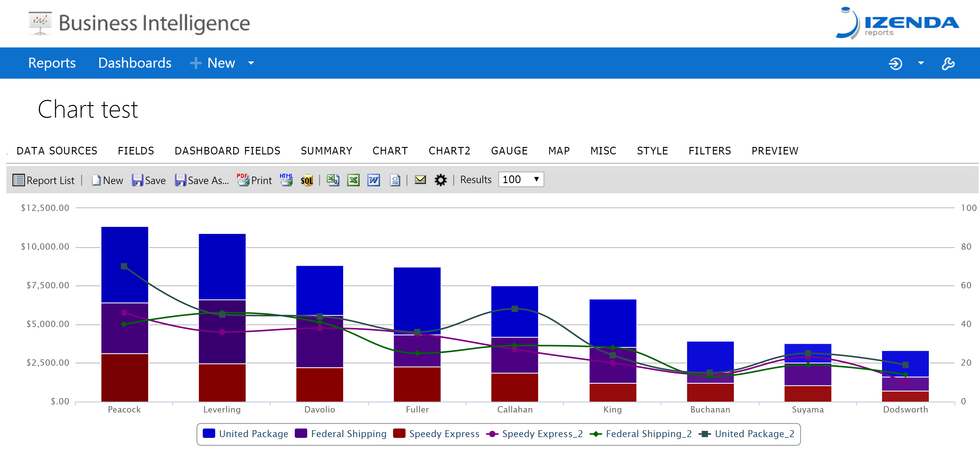980x468 pixels.
Task: Send report by email envelope icon
Action: [420, 180]
